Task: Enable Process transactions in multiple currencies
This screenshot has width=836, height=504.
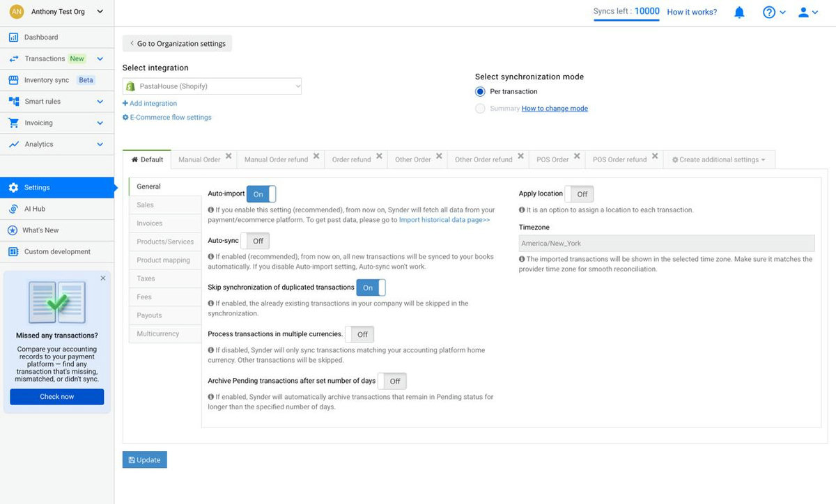Action: [x=359, y=334]
